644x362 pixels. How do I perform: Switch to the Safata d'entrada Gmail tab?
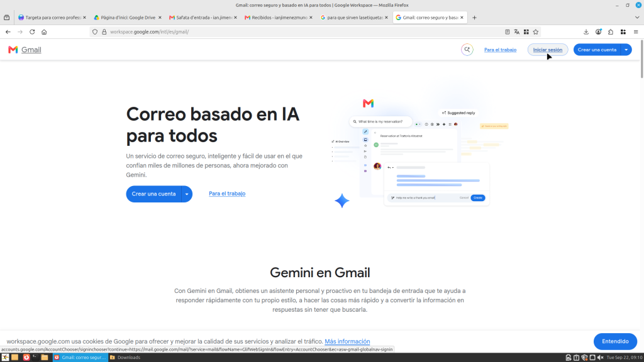click(203, 18)
